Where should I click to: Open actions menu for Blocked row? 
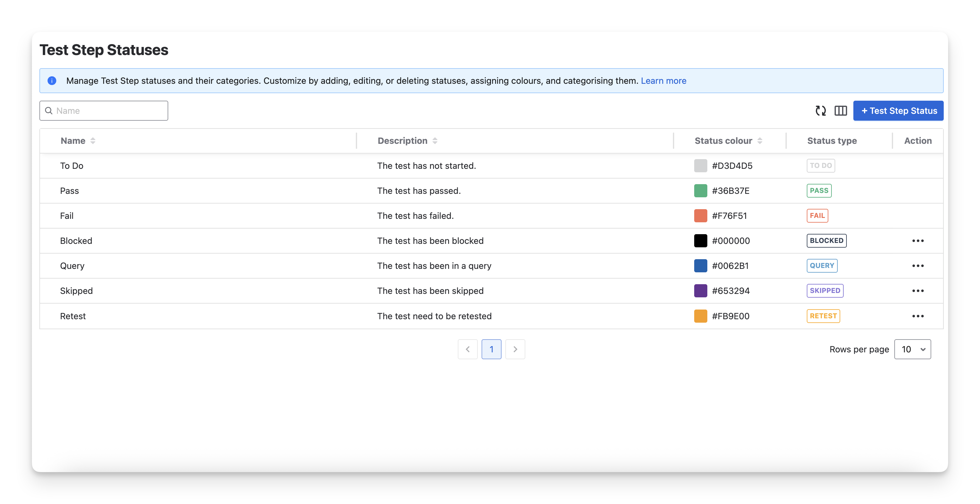(x=917, y=241)
